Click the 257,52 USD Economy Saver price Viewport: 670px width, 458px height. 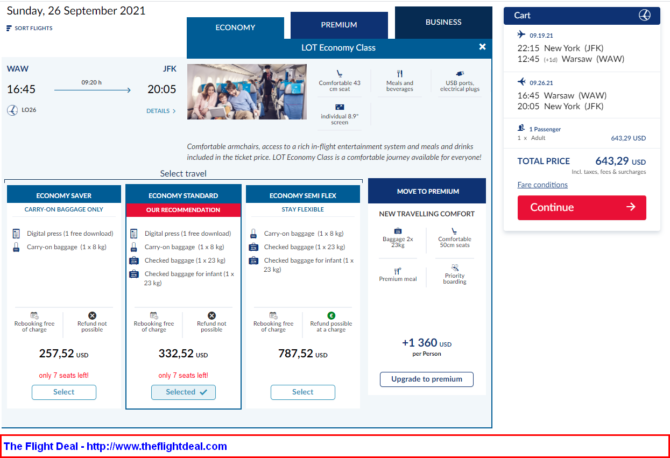[x=64, y=354]
